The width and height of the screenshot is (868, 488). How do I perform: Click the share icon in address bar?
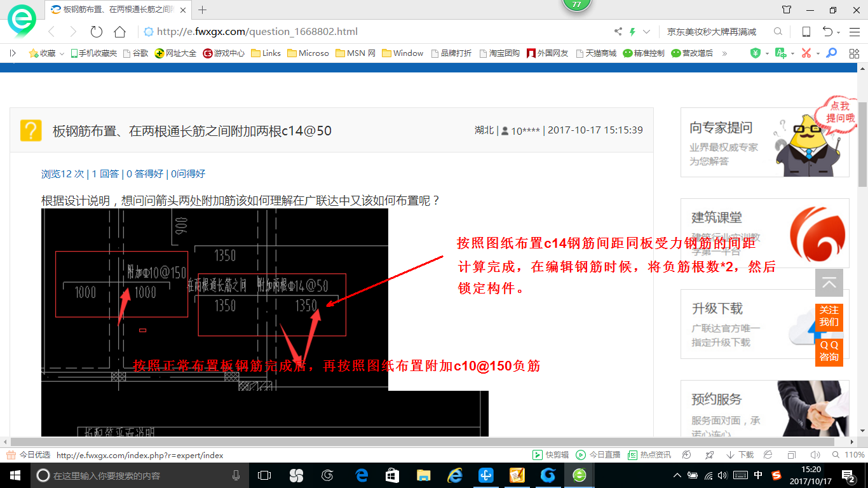[618, 32]
